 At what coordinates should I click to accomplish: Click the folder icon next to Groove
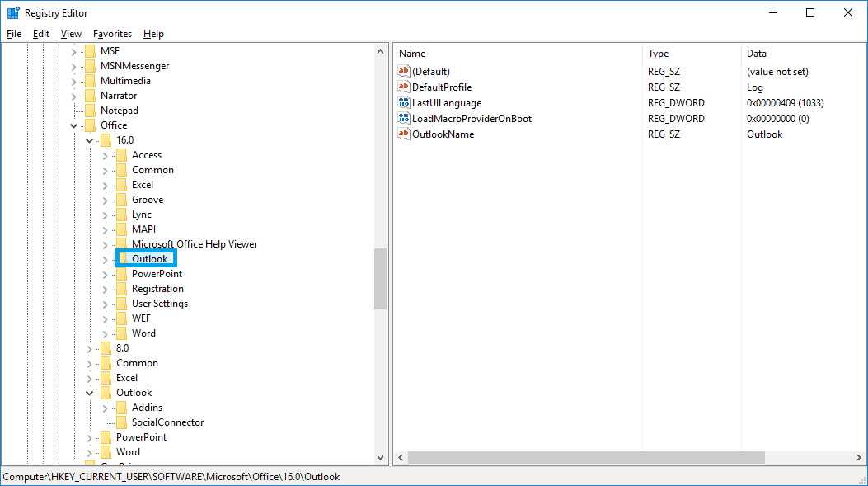121,200
